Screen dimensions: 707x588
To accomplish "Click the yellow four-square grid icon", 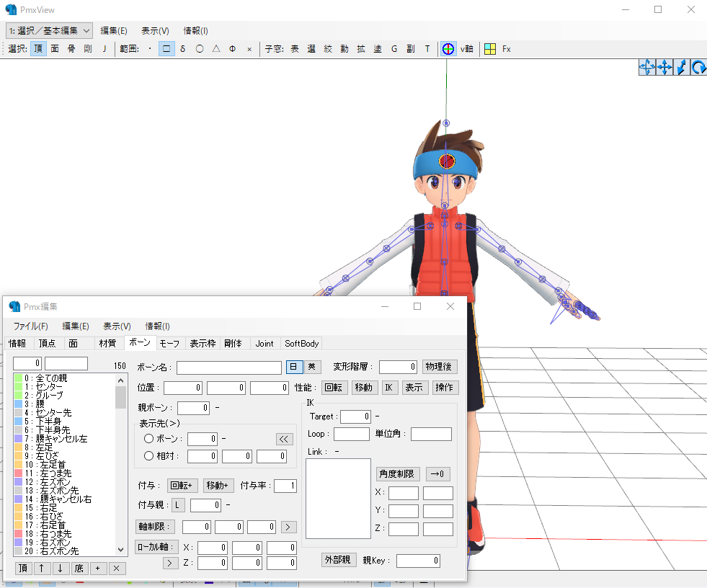I will (x=489, y=49).
